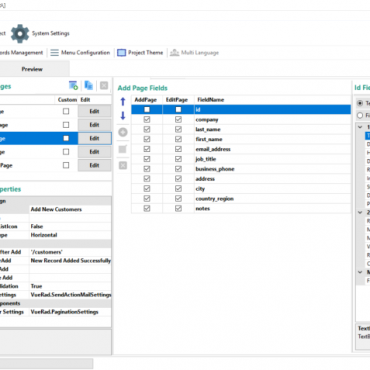This screenshot has width=370, height=370.
Task: Toggle EditPage checkbox for first_name
Action: point(178,139)
